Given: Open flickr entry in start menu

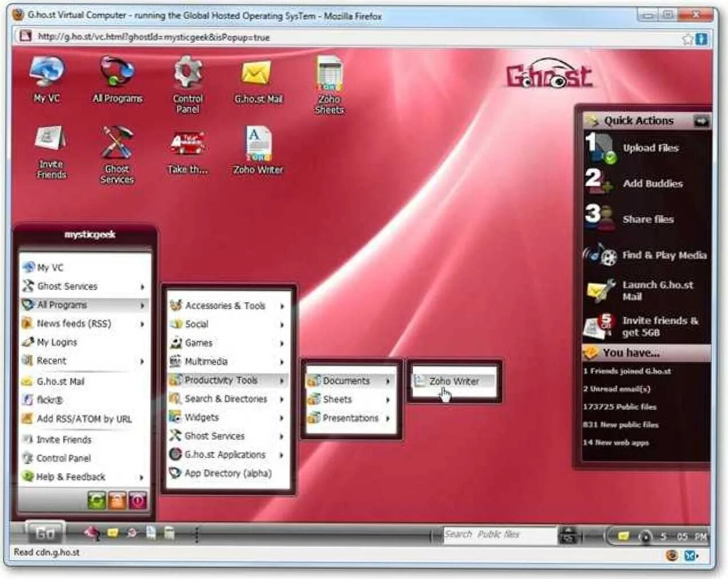Looking at the screenshot, I should pyautogui.click(x=85, y=400).
